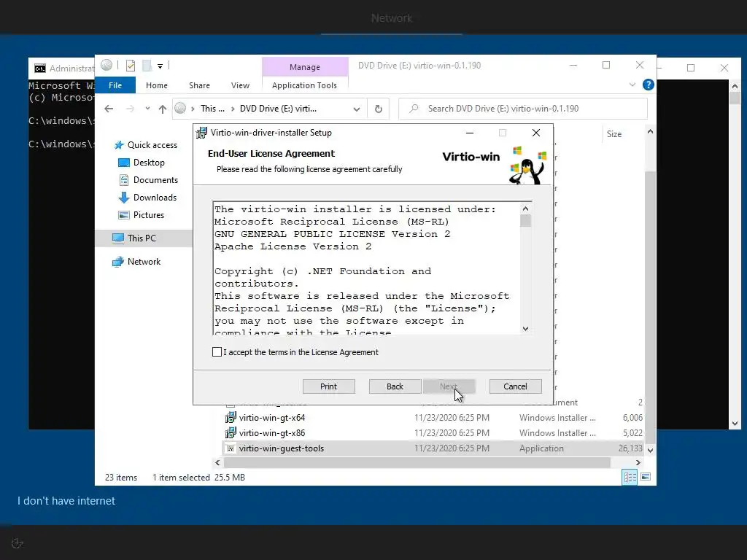Click DVD Drive (E:) breadcrumb segment

[x=278, y=109]
